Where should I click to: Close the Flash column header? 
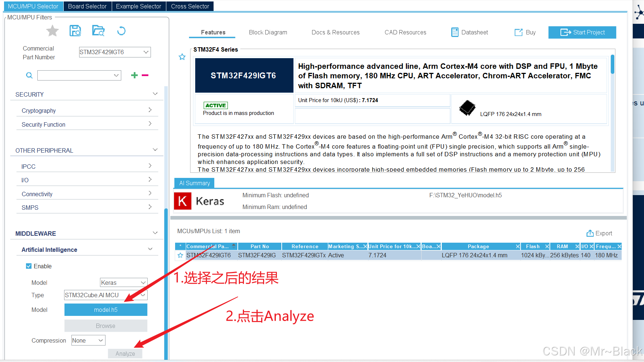click(547, 246)
